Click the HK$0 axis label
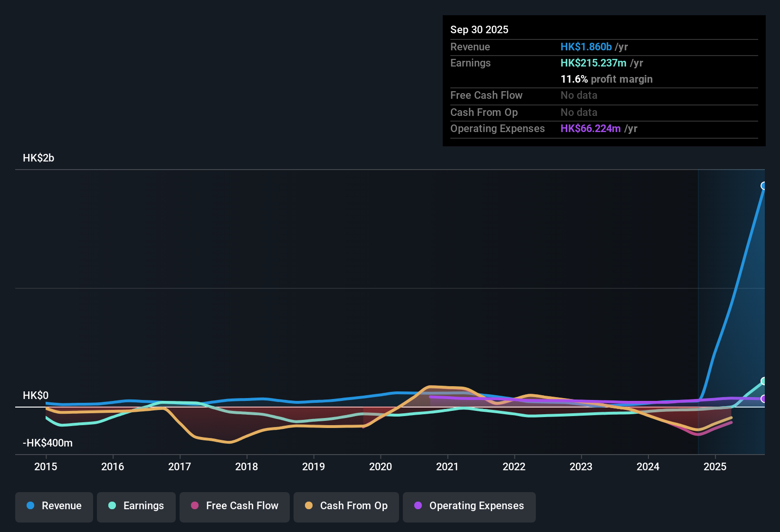 (x=36, y=395)
